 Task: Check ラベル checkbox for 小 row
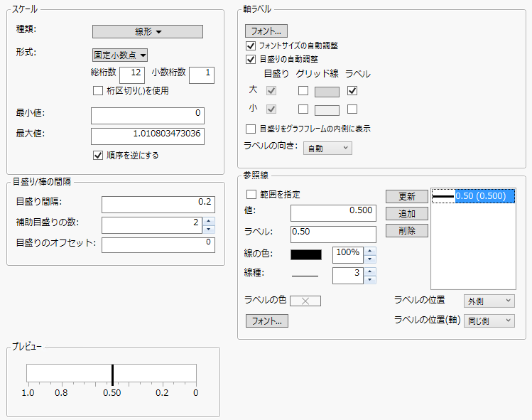click(352, 109)
